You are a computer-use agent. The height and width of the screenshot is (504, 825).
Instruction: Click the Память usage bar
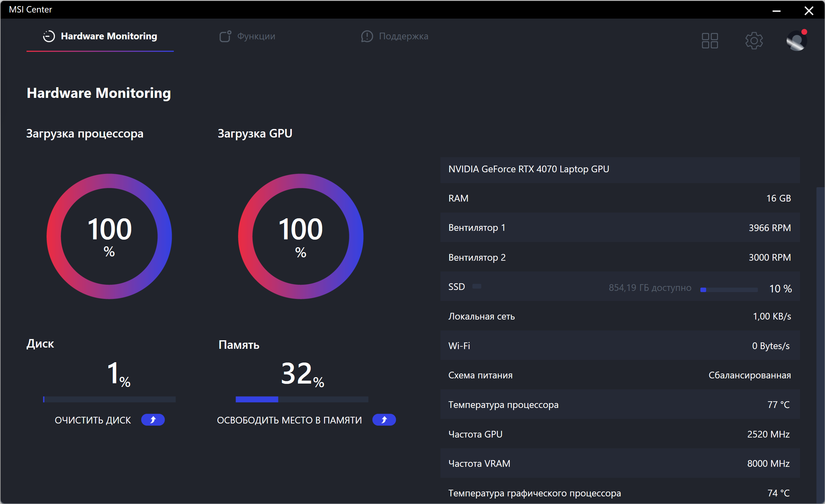click(302, 399)
